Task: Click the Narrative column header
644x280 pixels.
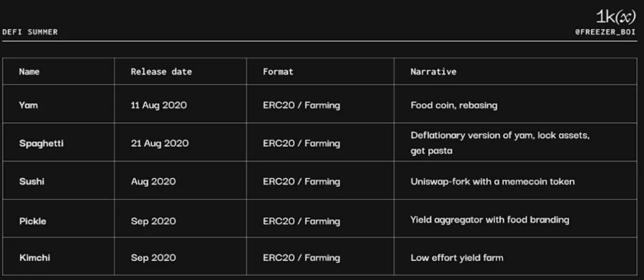Action: [x=433, y=72]
